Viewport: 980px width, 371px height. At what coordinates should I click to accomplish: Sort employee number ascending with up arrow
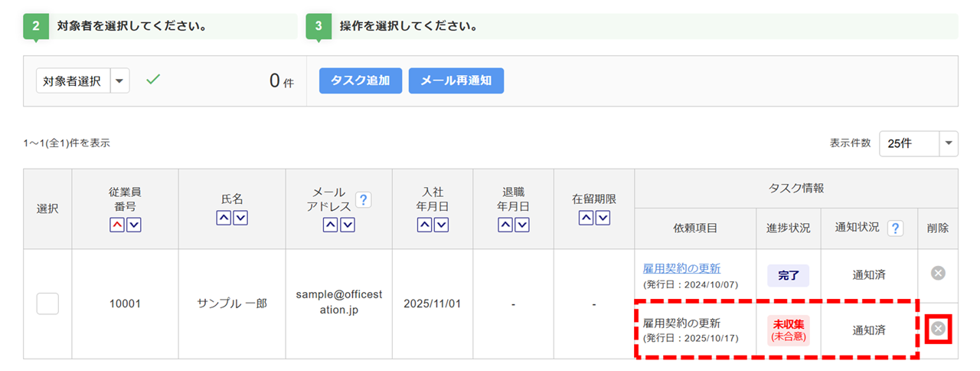[118, 225]
